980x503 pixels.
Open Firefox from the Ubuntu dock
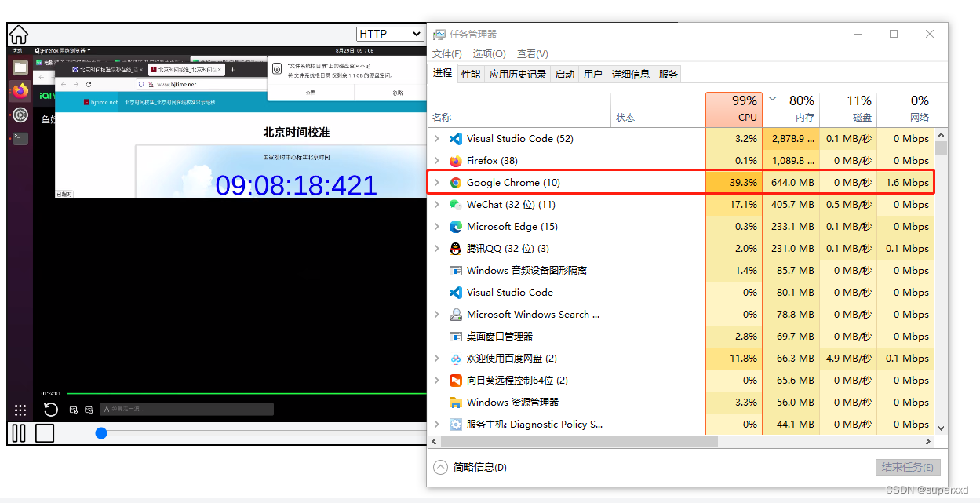point(19,89)
